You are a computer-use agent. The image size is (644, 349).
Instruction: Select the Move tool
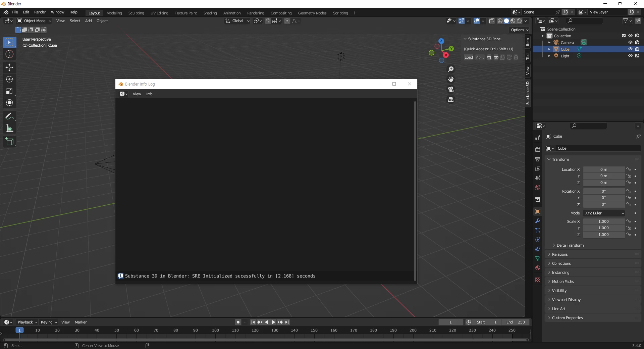(9, 67)
